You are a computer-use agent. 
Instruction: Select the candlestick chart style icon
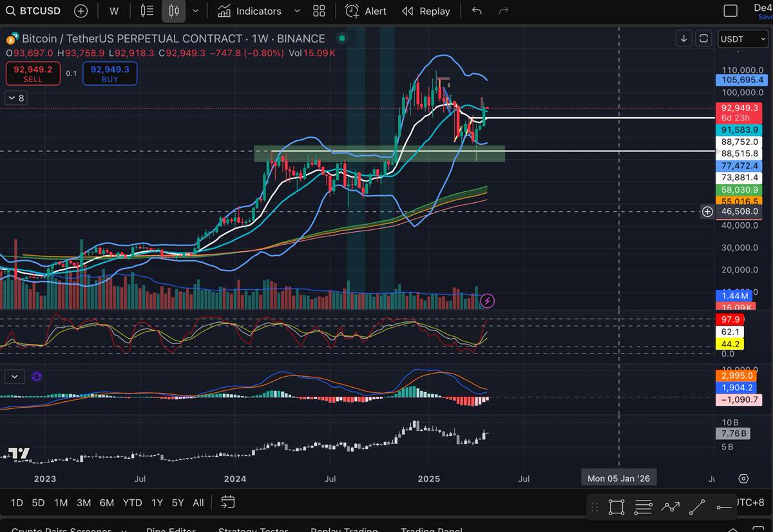[x=173, y=11]
